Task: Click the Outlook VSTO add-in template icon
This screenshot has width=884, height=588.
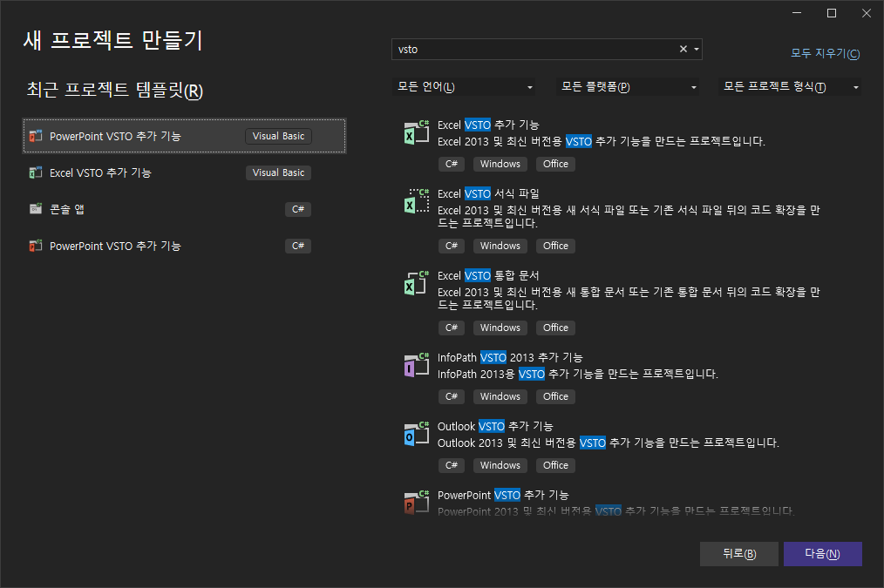Action: tap(417, 434)
